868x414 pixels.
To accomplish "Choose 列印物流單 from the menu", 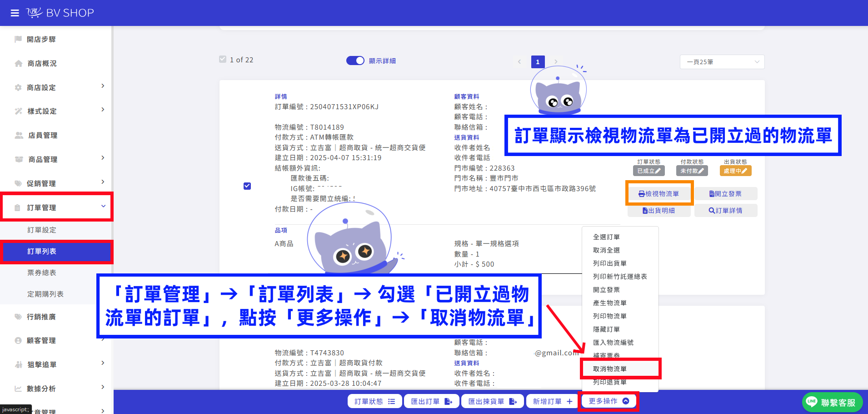I will click(x=620, y=316).
